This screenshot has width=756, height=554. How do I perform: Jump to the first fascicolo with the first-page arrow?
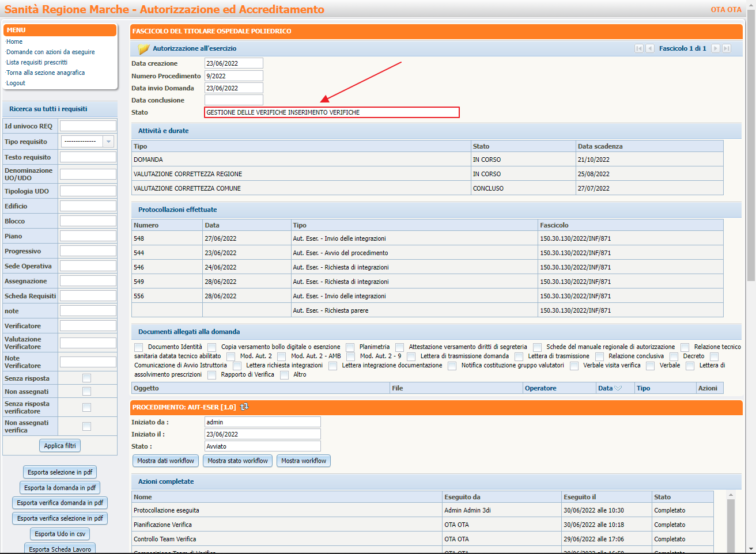[639, 48]
